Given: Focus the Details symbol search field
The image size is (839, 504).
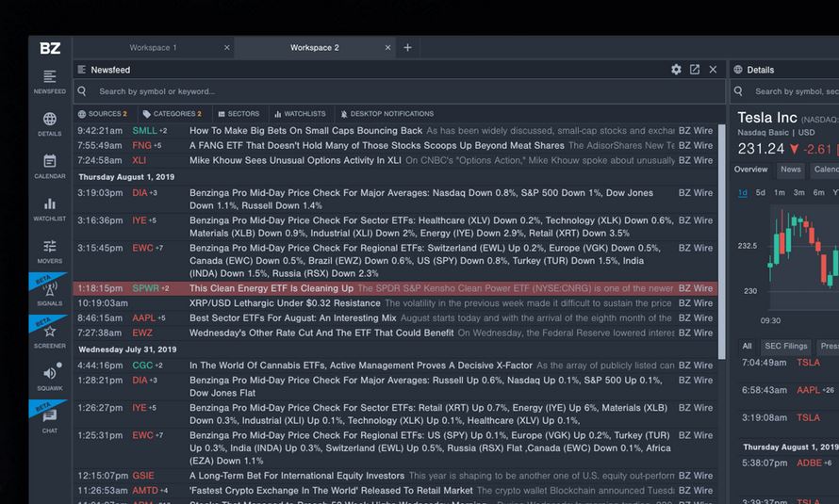Looking at the screenshot, I should 784,91.
